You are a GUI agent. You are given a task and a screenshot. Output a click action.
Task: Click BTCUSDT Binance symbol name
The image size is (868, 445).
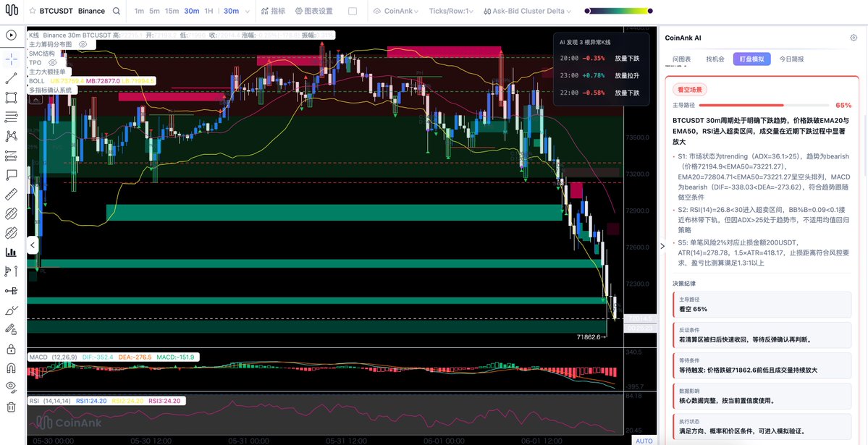click(x=72, y=11)
